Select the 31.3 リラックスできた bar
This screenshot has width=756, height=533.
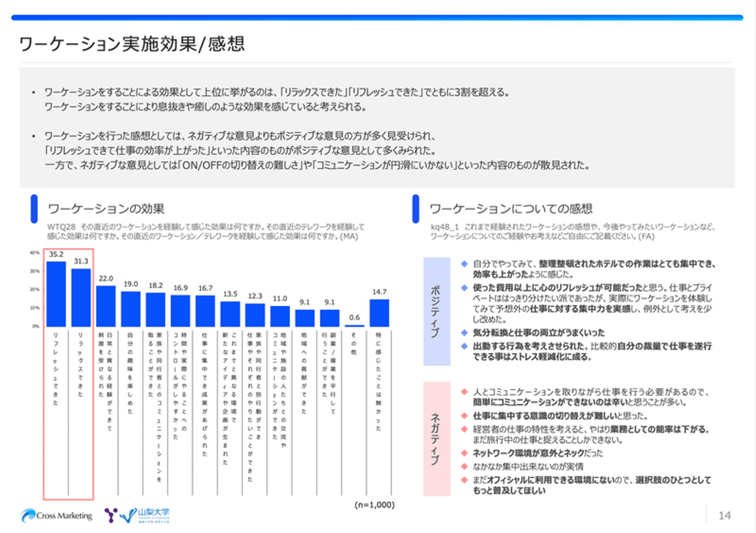tap(81, 298)
